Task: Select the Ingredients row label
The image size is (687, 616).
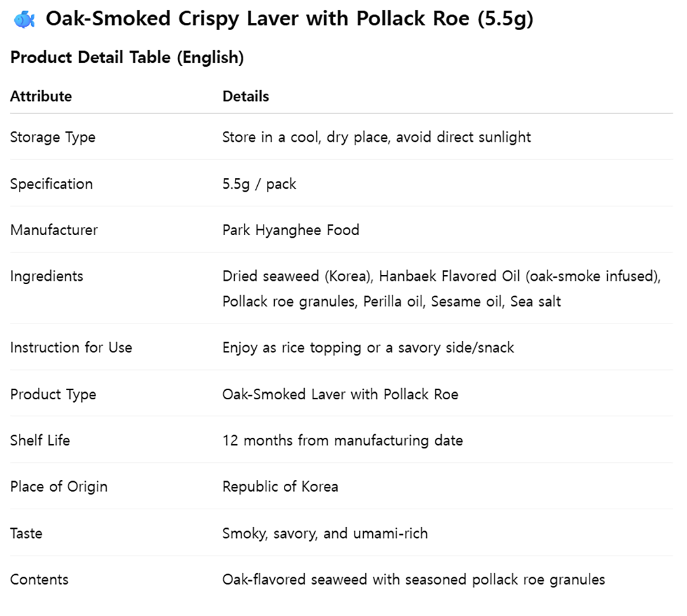Action: click(46, 276)
